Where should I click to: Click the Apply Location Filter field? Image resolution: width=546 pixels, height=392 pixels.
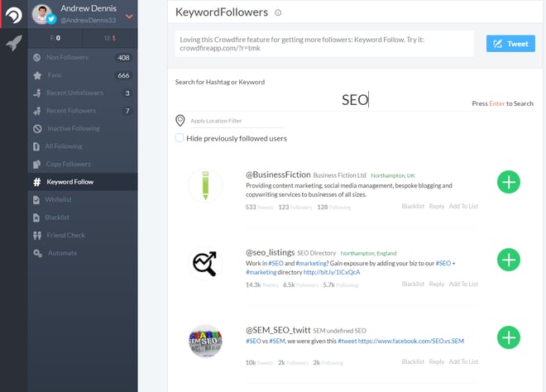237,121
